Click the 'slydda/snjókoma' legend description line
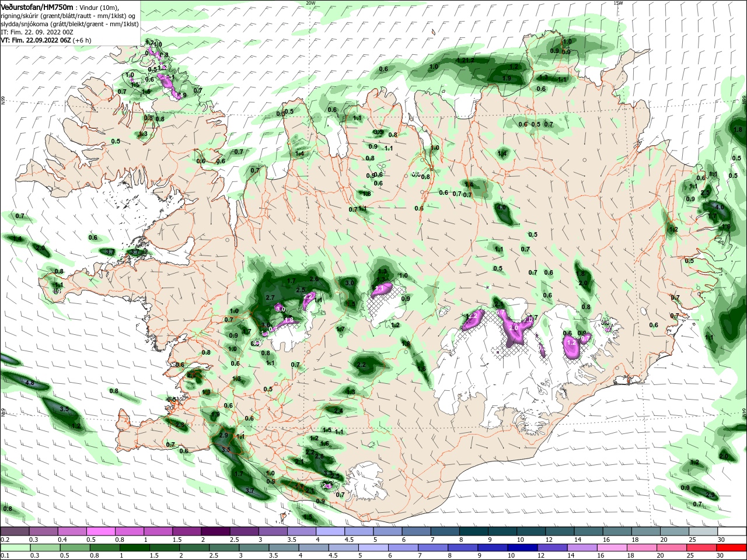 pyautogui.click(x=69, y=24)
